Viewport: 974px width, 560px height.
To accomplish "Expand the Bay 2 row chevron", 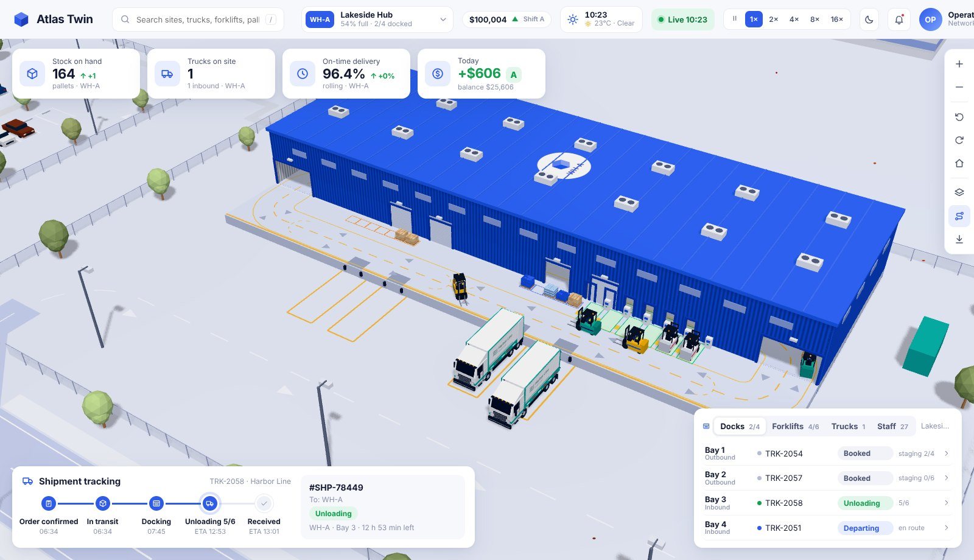I will coord(946,478).
